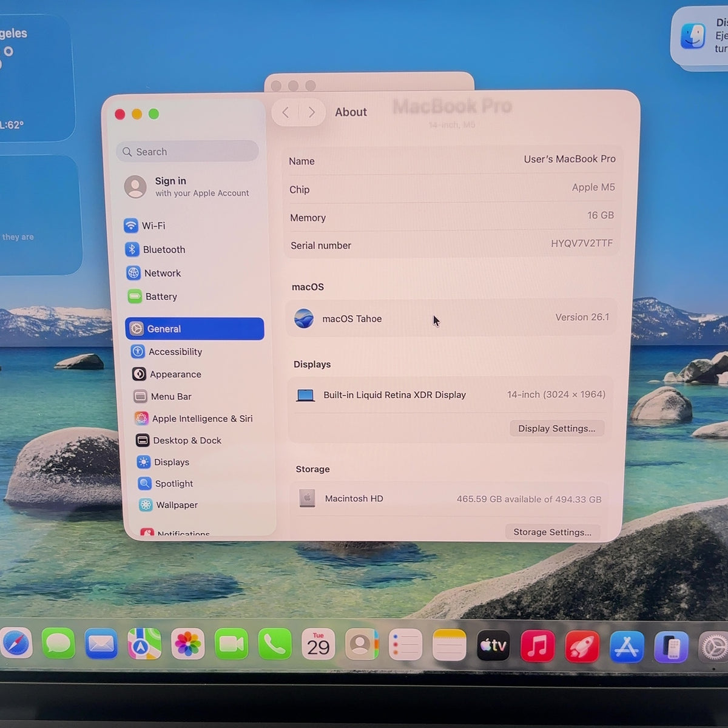The height and width of the screenshot is (728, 728).
Task: Focus the Search field in sidebar
Action: (187, 152)
